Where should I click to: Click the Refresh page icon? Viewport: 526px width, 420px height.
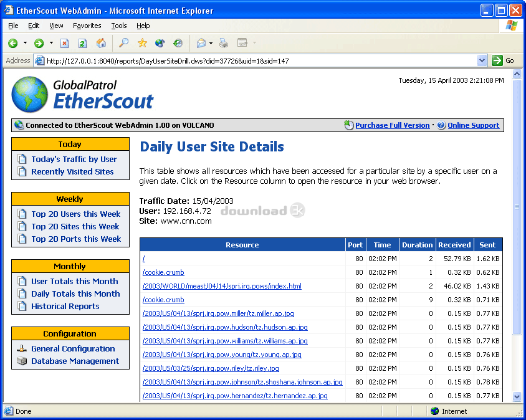click(x=82, y=43)
